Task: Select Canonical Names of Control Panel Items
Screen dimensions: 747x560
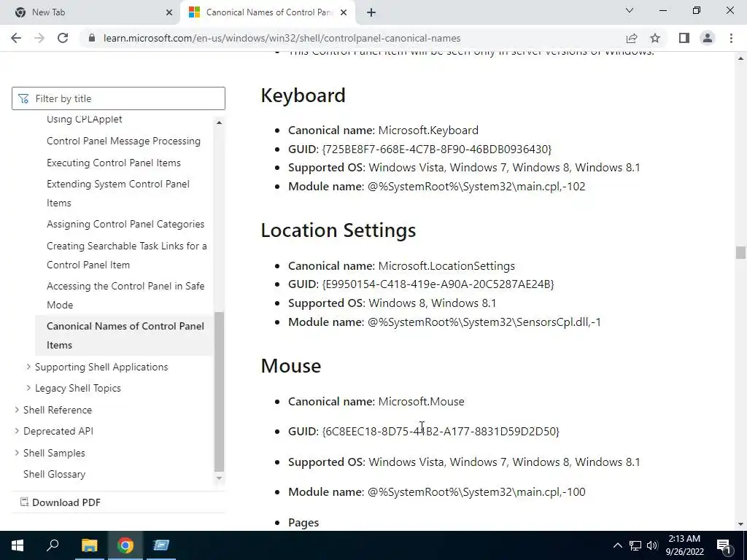Action: [125, 335]
